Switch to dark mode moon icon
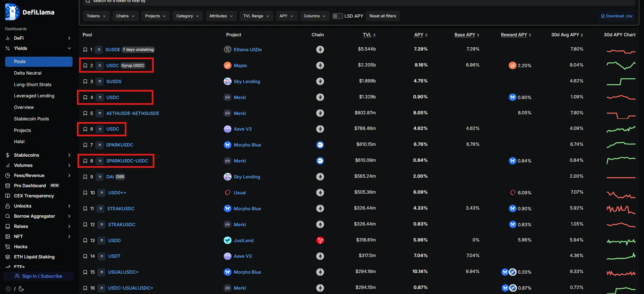The width and height of the screenshot is (644, 294). coord(21,289)
